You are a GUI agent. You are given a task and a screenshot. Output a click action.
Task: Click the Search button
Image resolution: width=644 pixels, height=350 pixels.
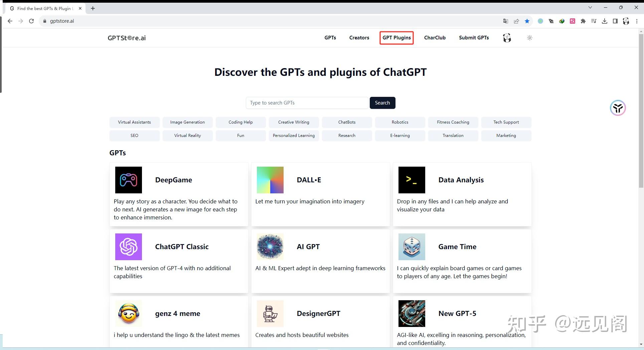coord(382,103)
